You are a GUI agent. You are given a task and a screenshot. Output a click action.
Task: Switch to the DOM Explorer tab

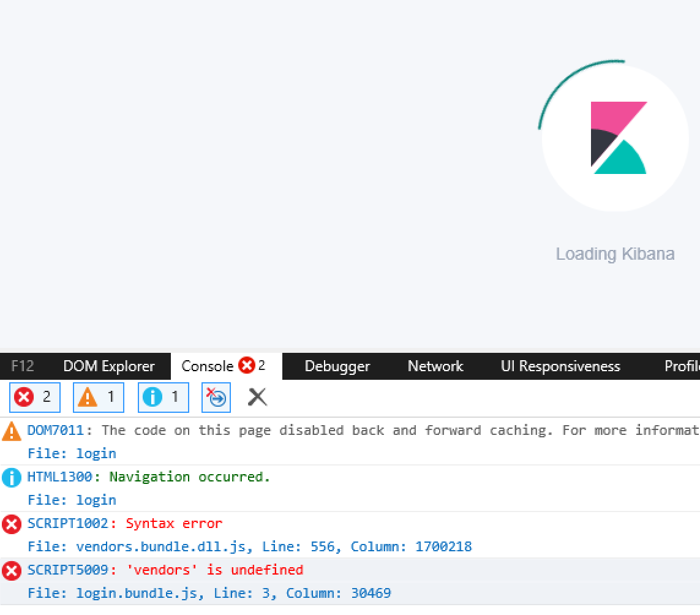(x=109, y=366)
